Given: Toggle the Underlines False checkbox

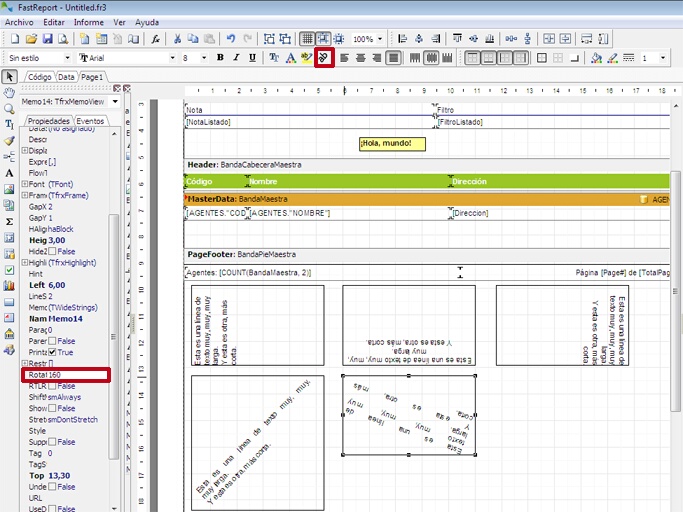Looking at the screenshot, I should (x=52, y=487).
